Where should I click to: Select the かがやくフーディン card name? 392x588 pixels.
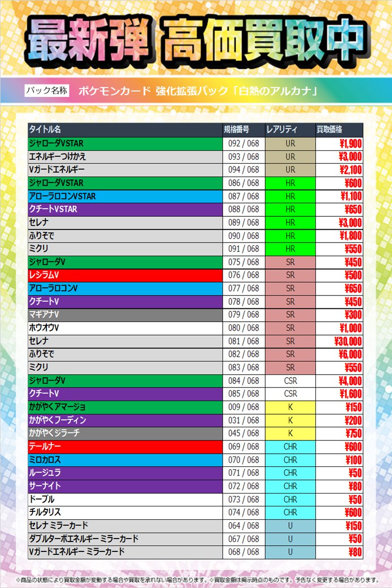(57, 420)
